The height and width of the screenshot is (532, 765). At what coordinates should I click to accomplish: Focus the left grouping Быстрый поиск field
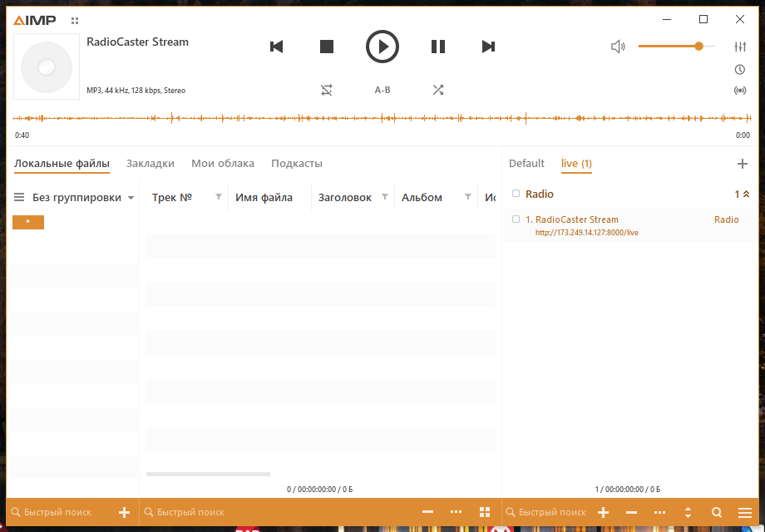click(63, 512)
